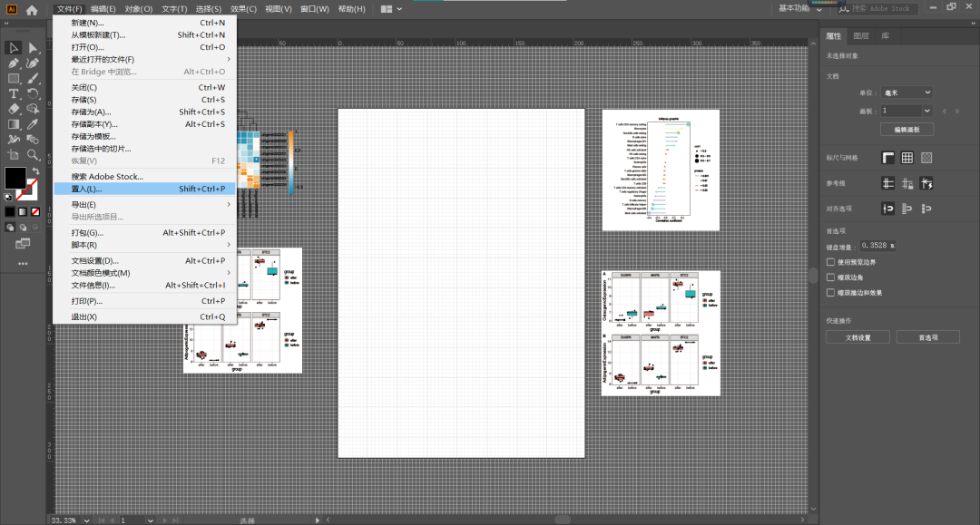980x525 pixels.
Task: Select the Zoom magnifier tool
Action: pyautogui.click(x=33, y=155)
